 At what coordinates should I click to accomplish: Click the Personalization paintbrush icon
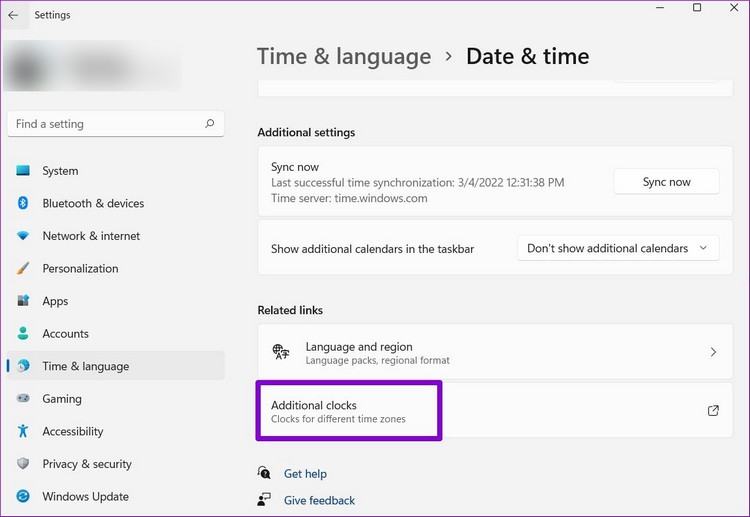coord(23,269)
